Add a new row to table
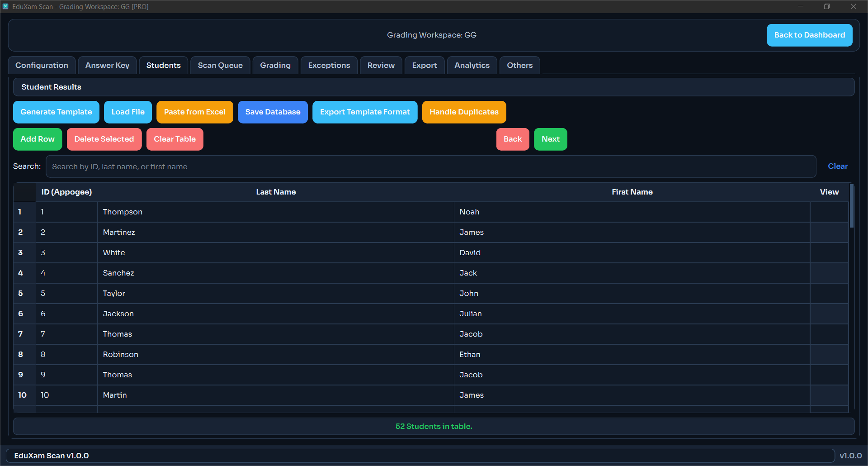Viewport: 868px width, 466px height. point(38,139)
